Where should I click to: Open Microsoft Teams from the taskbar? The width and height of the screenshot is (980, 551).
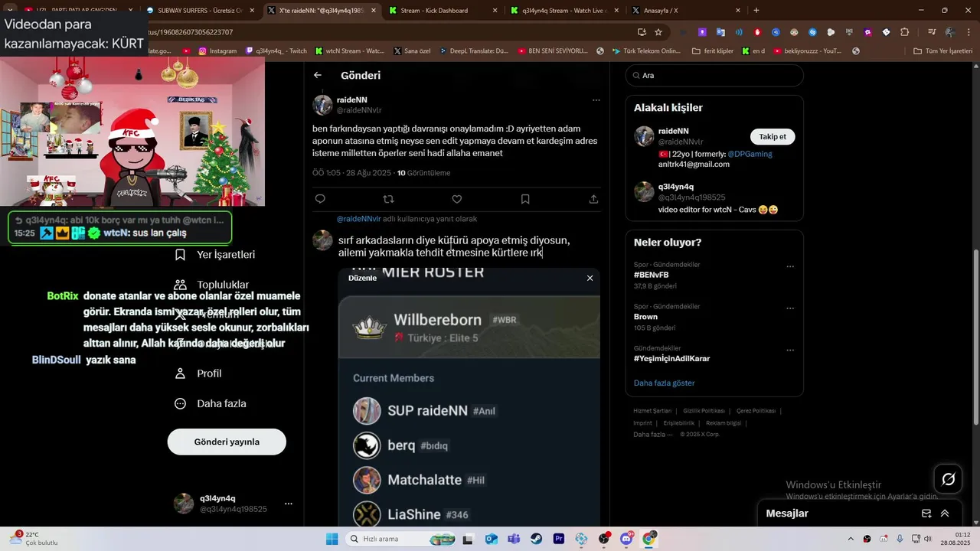tap(514, 539)
